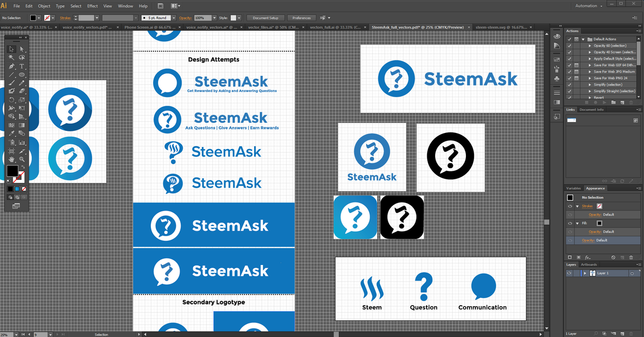This screenshot has height=337, width=644.
Task: Select the Type tool
Action: click(22, 66)
